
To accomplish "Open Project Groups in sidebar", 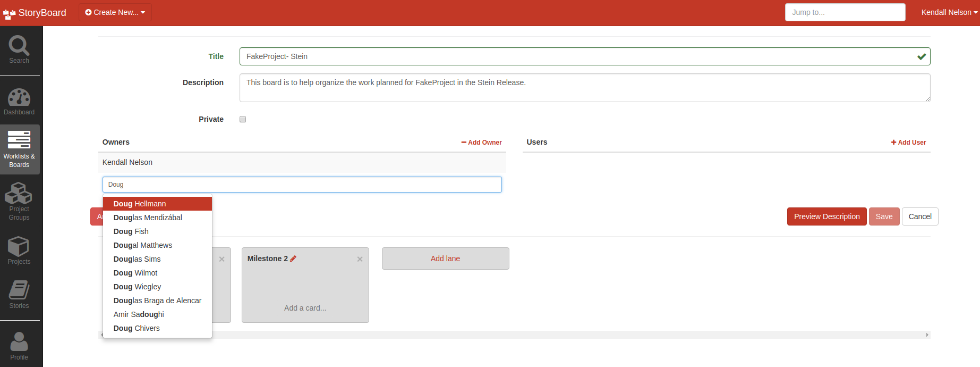I will [x=19, y=201].
